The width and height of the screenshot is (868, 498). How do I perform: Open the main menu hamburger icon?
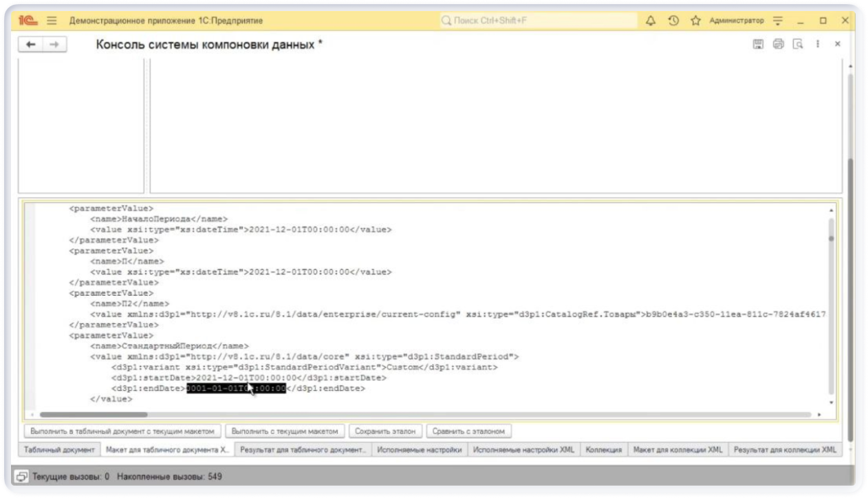[x=52, y=21]
